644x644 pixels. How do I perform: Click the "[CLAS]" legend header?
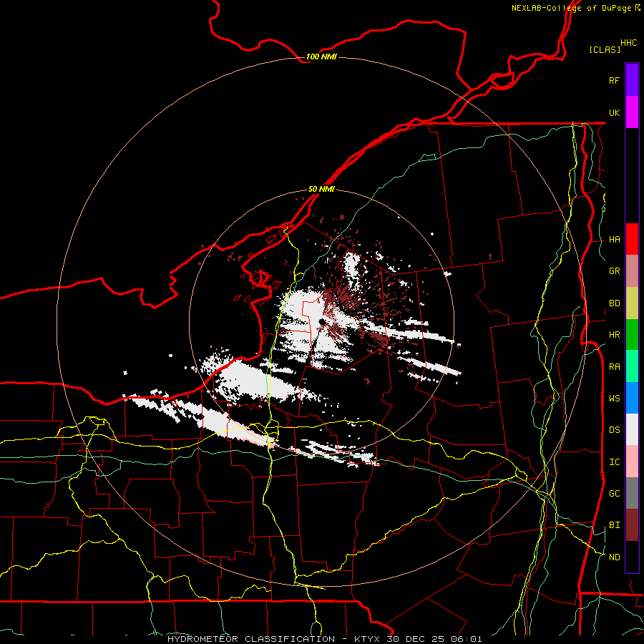[605, 49]
